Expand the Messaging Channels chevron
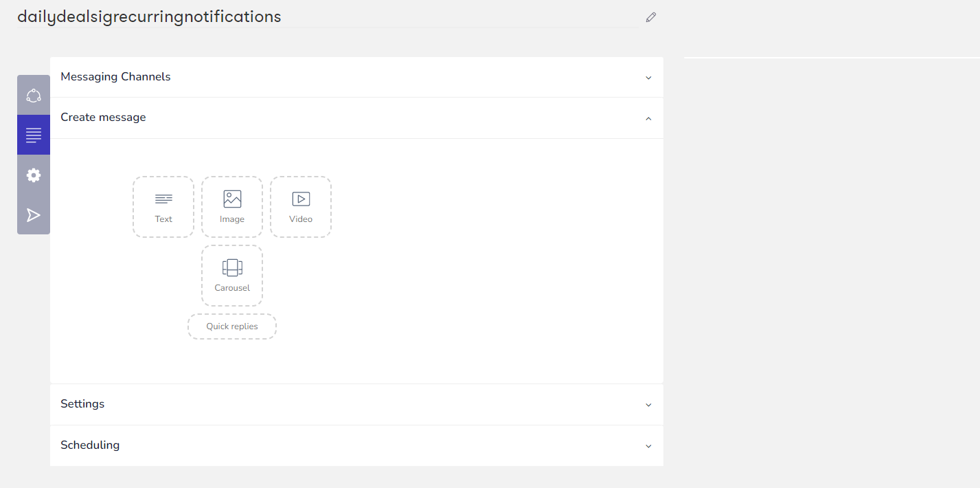 pyautogui.click(x=648, y=78)
